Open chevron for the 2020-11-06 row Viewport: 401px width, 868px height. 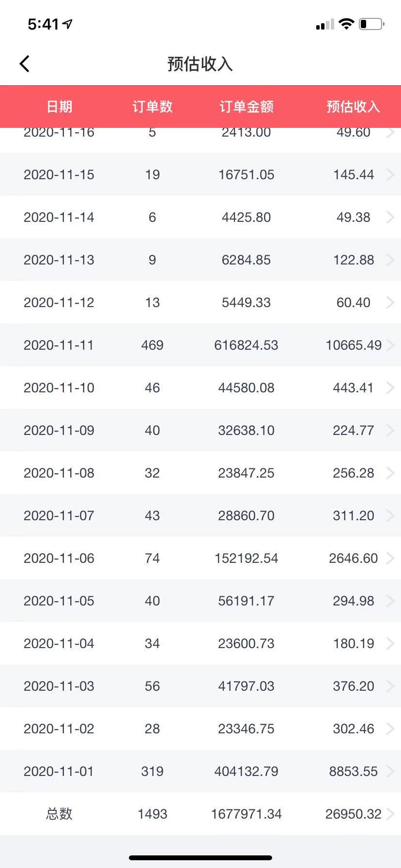point(390,558)
